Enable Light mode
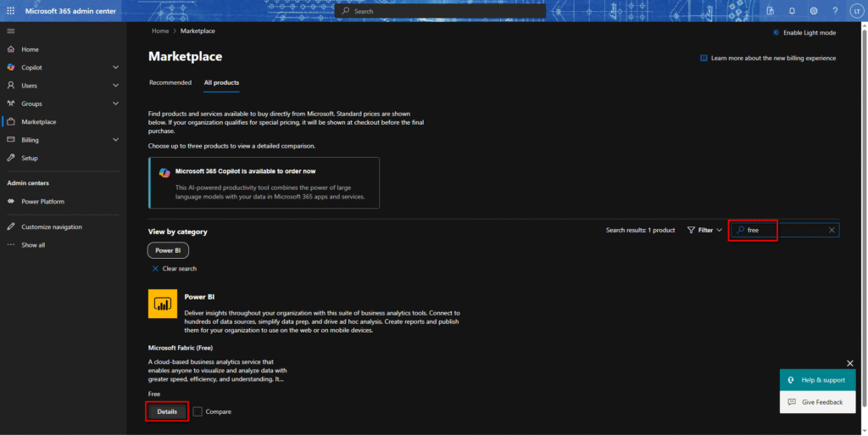The width and height of the screenshot is (868, 436). (804, 32)
